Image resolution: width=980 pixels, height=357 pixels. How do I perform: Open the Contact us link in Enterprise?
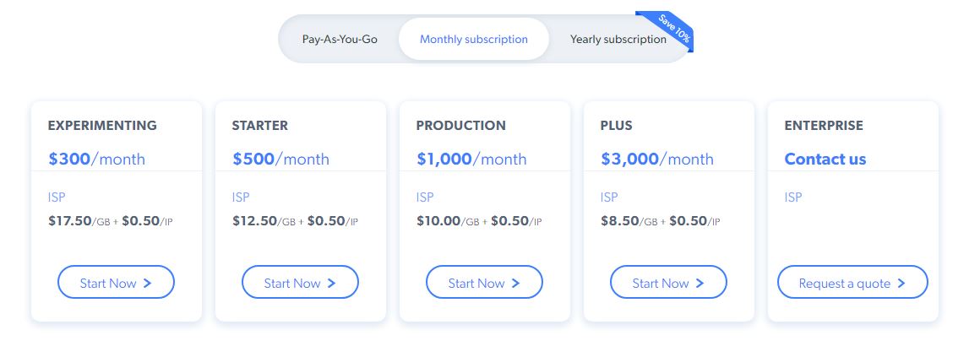(825, 159)
